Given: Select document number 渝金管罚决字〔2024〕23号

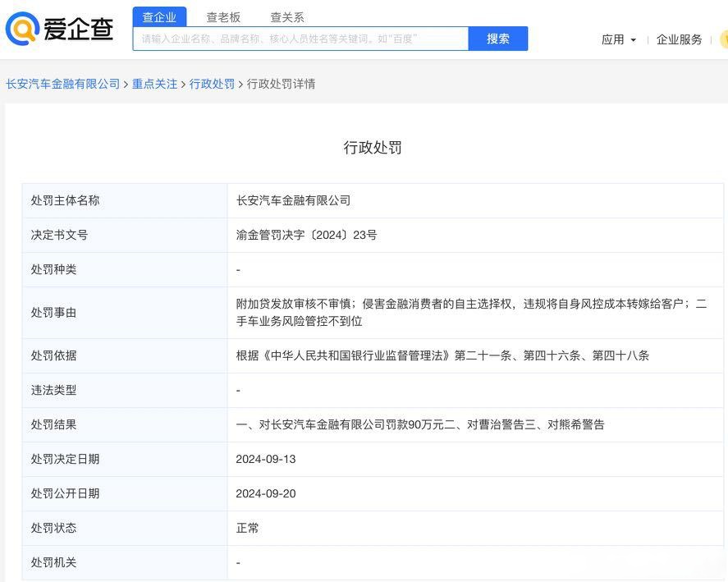Looking at the screenshot, I should [x=306, y=235].
